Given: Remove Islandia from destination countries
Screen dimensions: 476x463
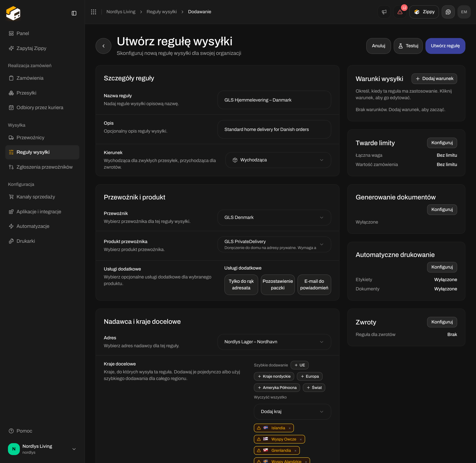Looking at the screenshot, I should 290,428.
